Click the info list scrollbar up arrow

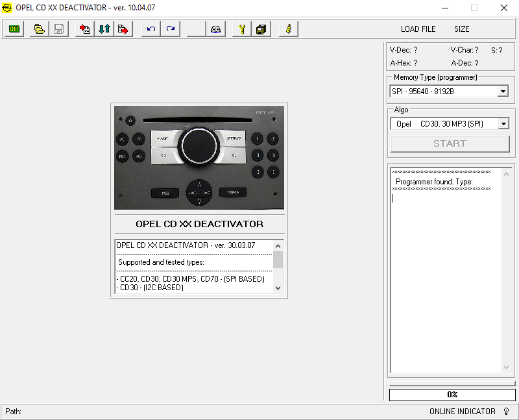click(278, 246)
